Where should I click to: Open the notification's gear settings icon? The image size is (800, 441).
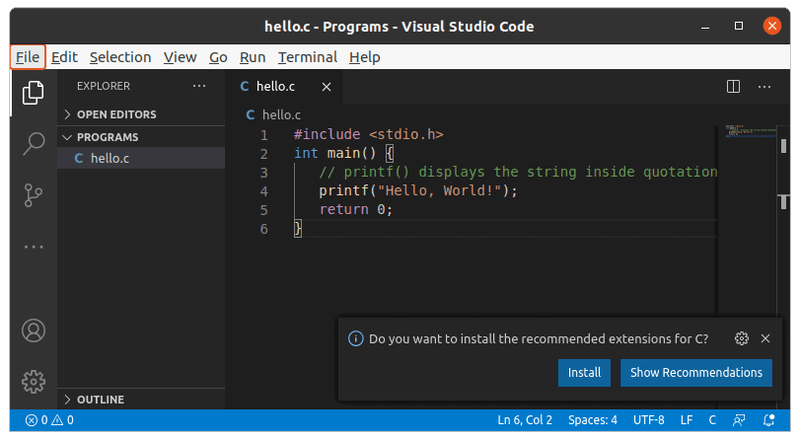click(741, 339)
